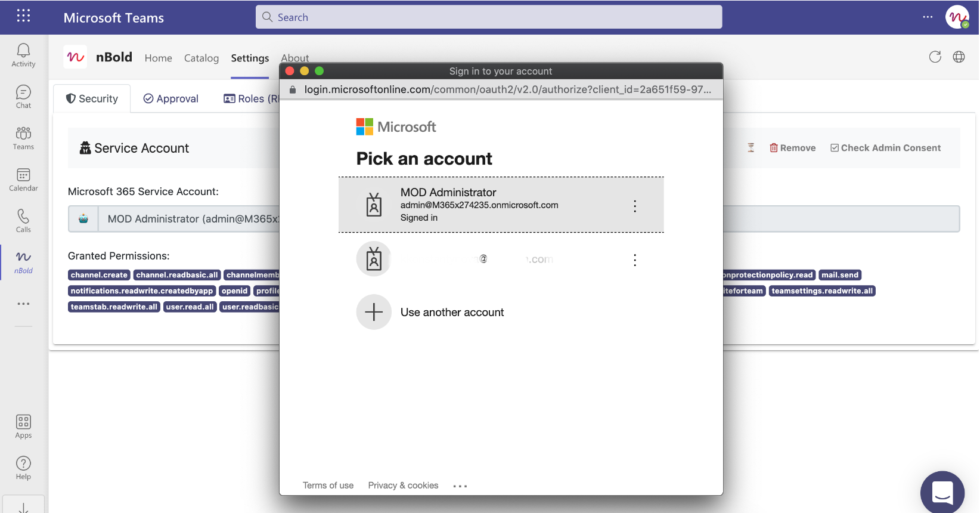Open the Privacy & cookies link
Viewport: 980px width, 513px height.
pyautogui.click(x=403, y=486)
